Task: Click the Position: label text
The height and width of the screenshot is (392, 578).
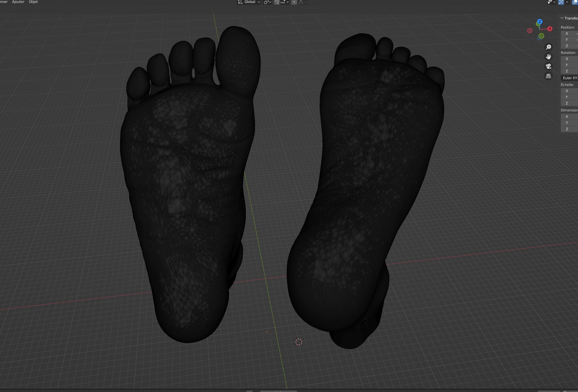Action: click(x=568, y=27)
